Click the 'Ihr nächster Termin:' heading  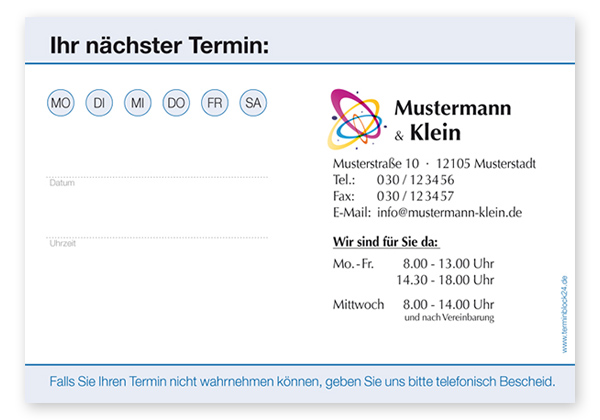point(160,46)
